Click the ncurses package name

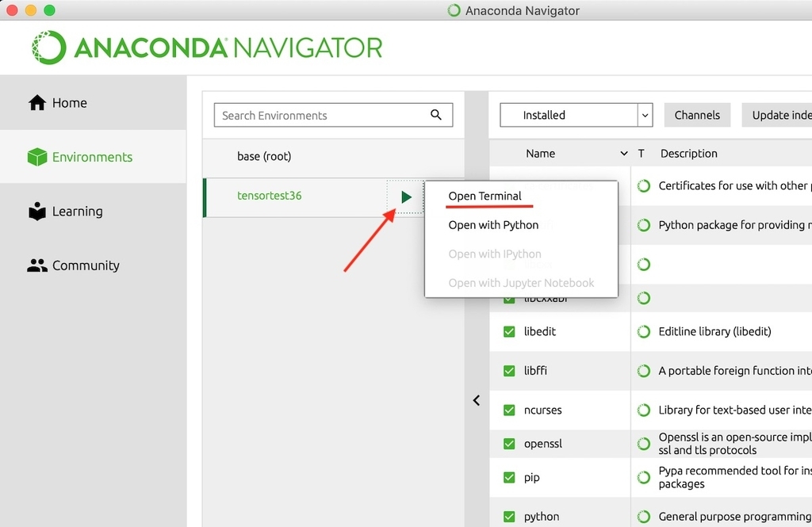click(542, 410)
